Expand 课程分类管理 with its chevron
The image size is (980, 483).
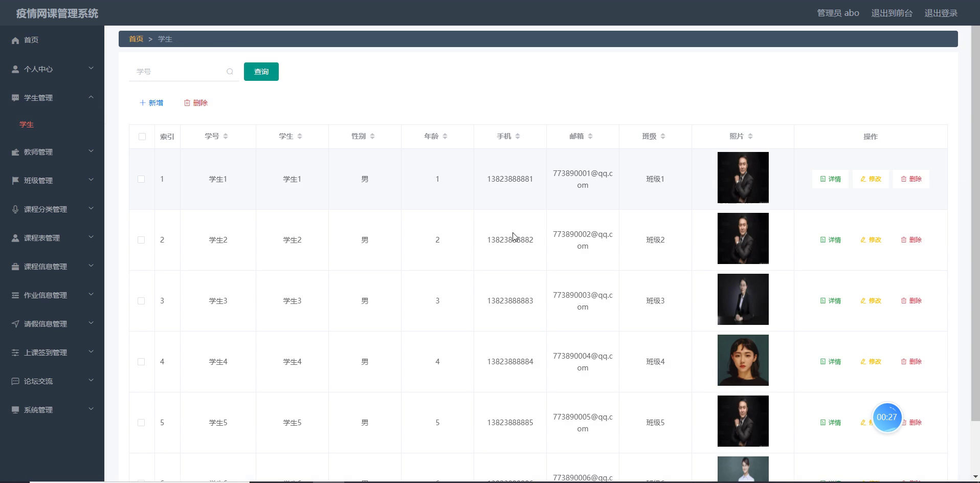pos(91,208)
